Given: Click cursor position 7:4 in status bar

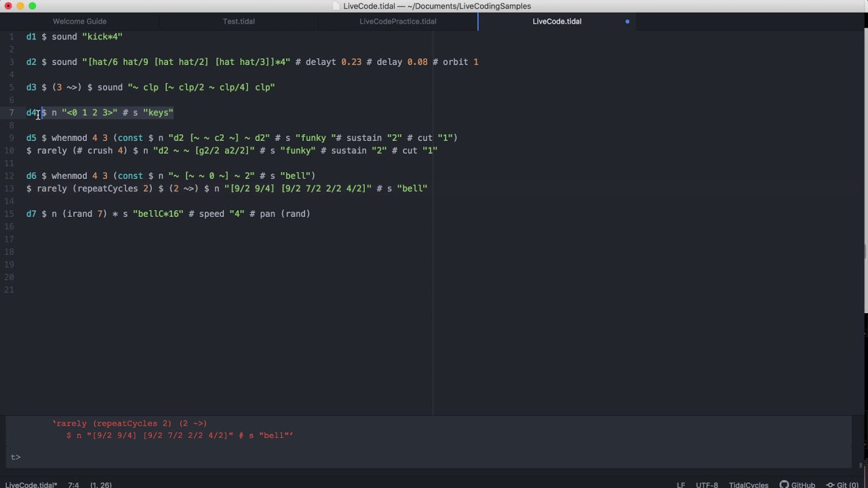Looking at the screenshot, I should pyautogui.click(x=73, y=485).
